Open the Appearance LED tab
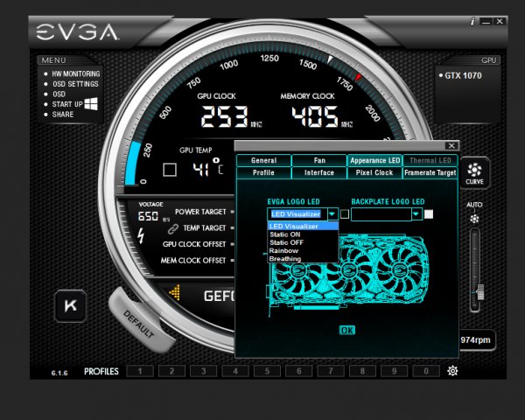 (x=375, y=160)
